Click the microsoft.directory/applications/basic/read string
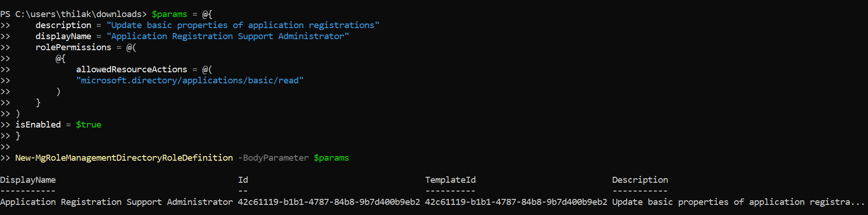This screenshot has width=868, height=215. 190,81
